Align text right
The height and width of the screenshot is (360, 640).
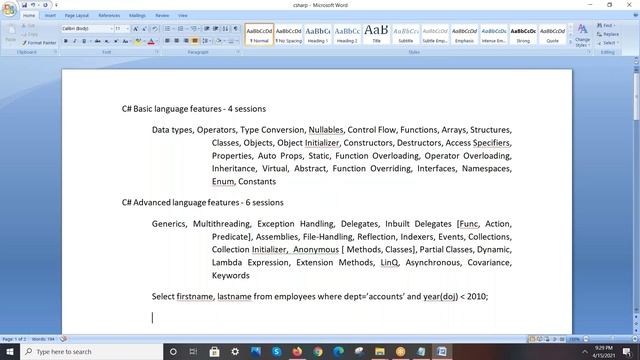[186, 41]
